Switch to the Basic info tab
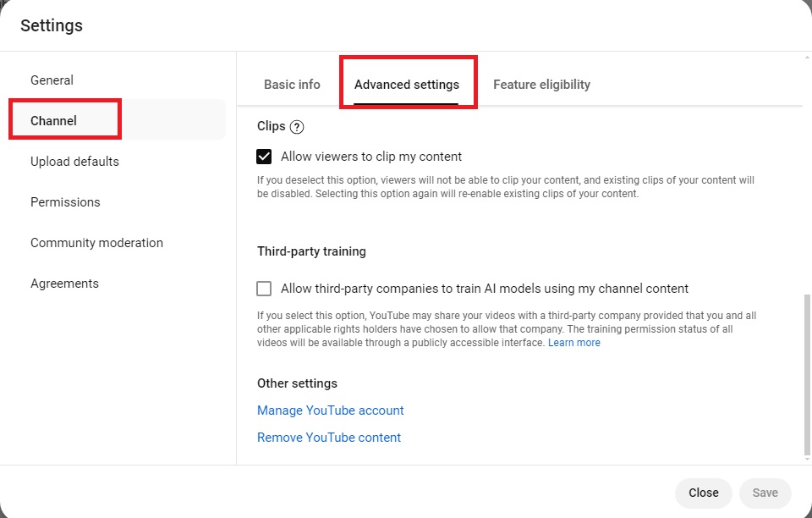Screen dimensions: 812x518 click(292, 85)
